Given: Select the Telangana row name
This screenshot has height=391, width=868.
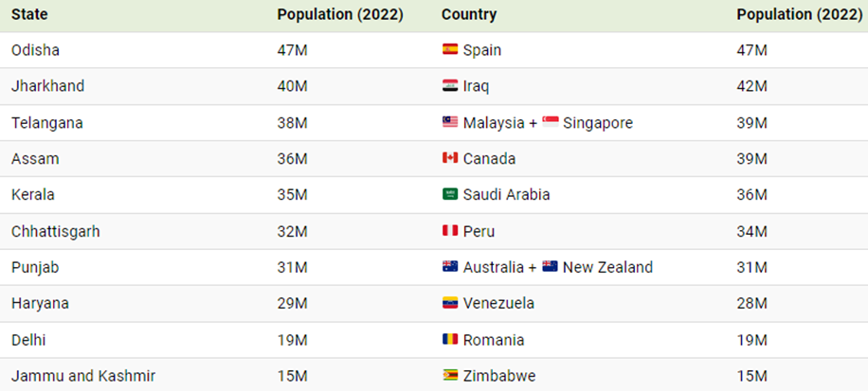Looking at the screenshot, I should (47, 122).
